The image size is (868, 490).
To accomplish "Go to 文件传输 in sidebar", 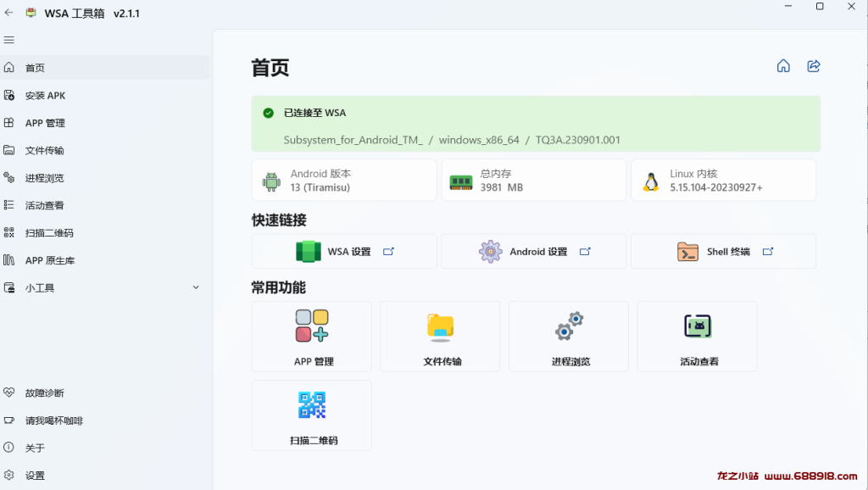I will click(104, 150).
